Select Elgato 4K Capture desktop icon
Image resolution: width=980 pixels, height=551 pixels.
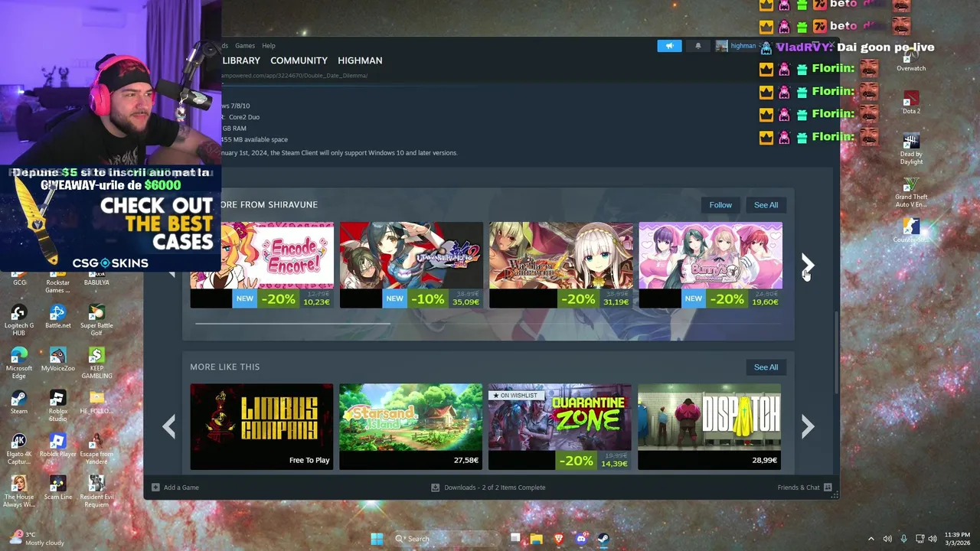19,448
